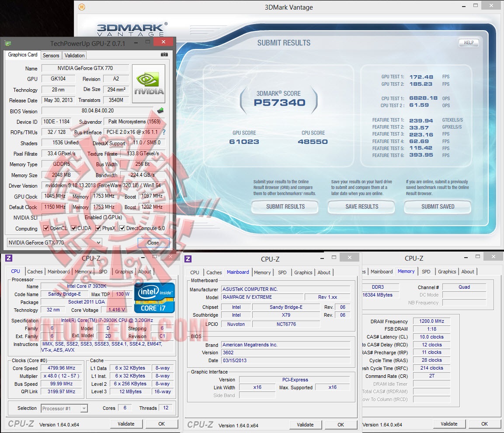Select the CPU tab in middle CPU-Z
This screenshot has height=433, width=504.
pyautogui.click(x=195, y=272)
